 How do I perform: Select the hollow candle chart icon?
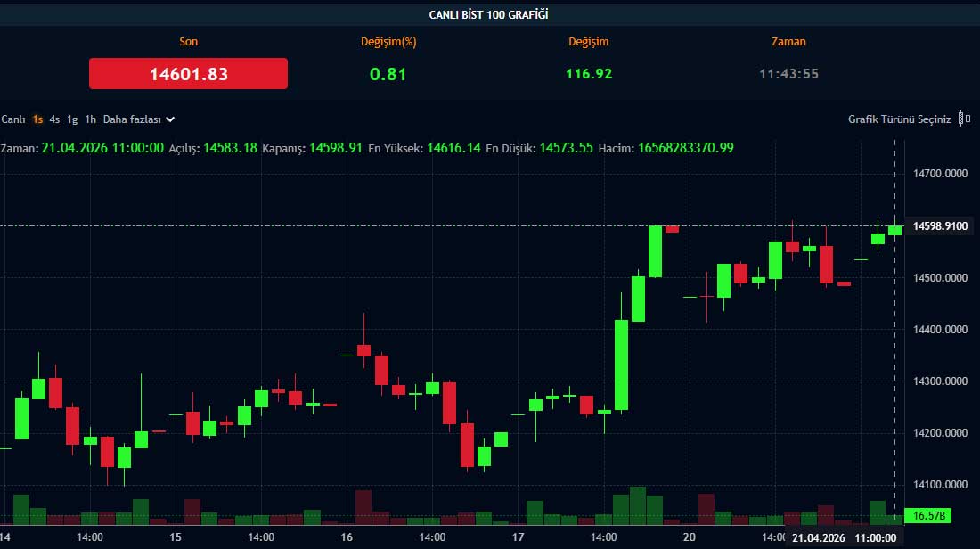click(968, 118)
